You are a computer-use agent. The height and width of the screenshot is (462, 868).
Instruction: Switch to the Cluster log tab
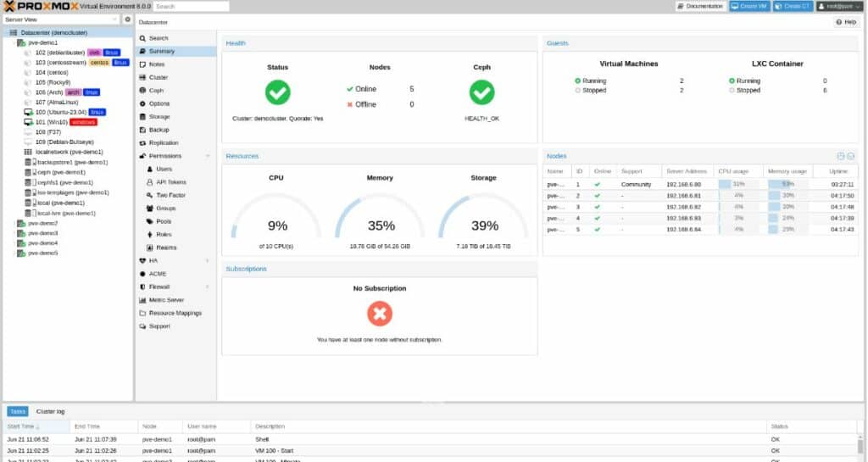tap(50, 412)
